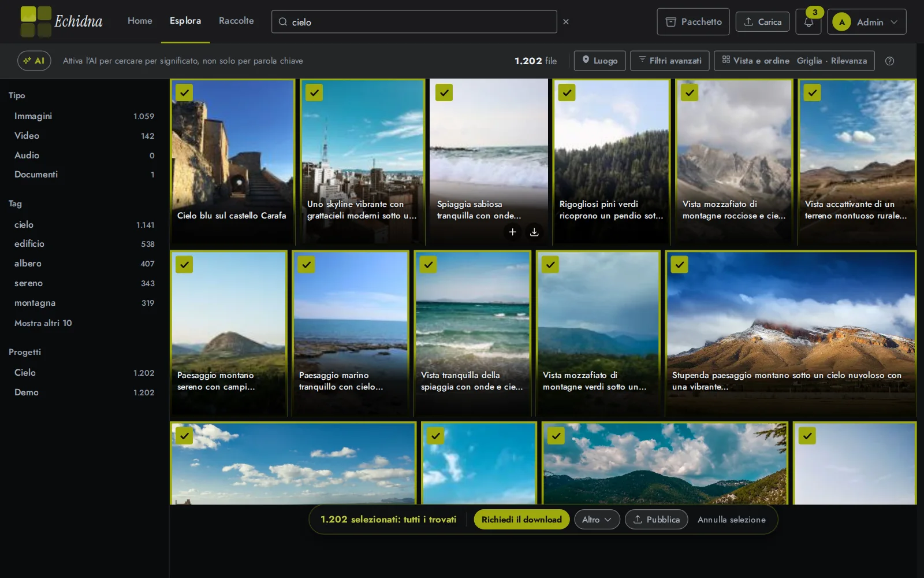
Task: Expand the Altro dropdown menu
Action: [x=597, y=520]
